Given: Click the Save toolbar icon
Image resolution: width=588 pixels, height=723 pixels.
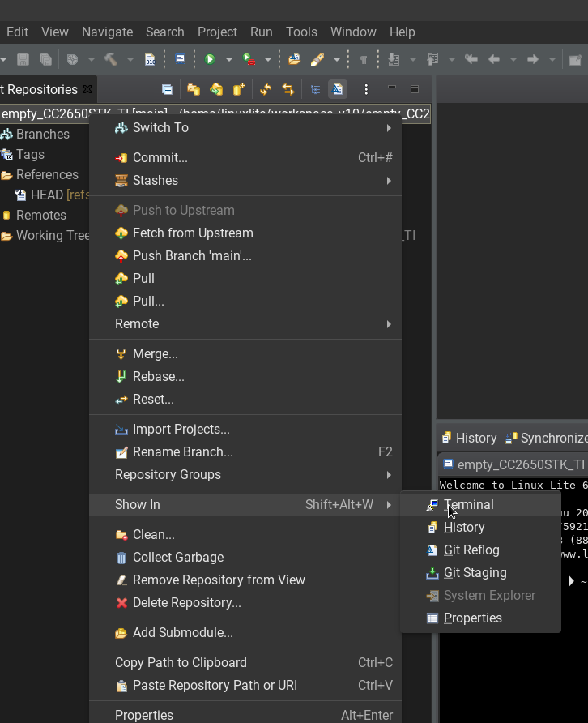Looking at the screenshot, I should (x=23, y=59).
